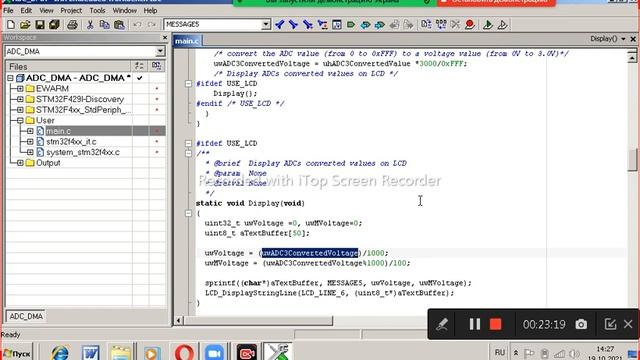Click the Copy toolbar icon
Screen dimensions: 640x360
tap(104, 24)
